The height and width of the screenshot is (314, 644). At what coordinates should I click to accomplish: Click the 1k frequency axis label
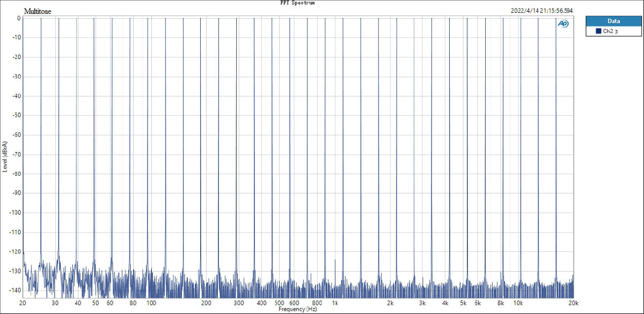click(x=335, y=303)
